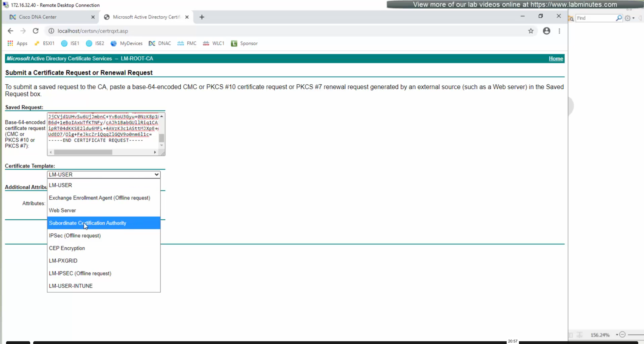Open Chrome three-dot menu
This screenshot has height=344, width=644.
[559, 31]
